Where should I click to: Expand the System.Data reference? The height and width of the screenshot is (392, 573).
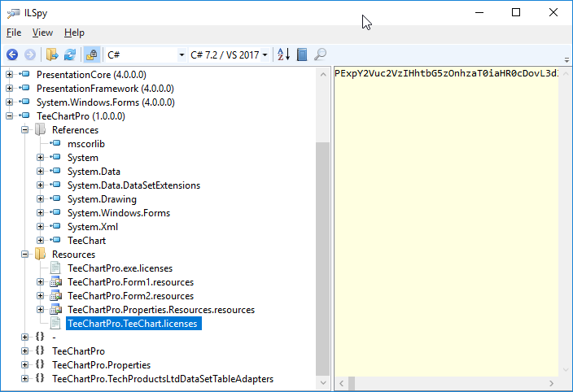point(40,171)
